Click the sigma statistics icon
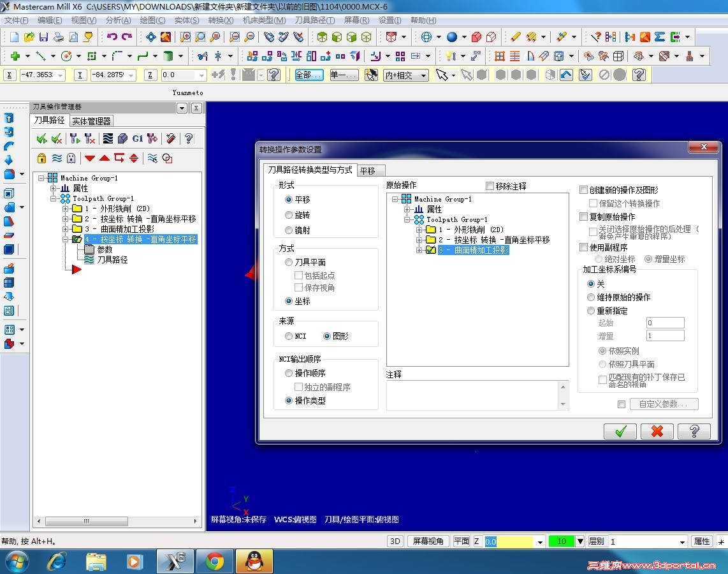The width and height of the screenshot is (728, 574). (660, 37)
